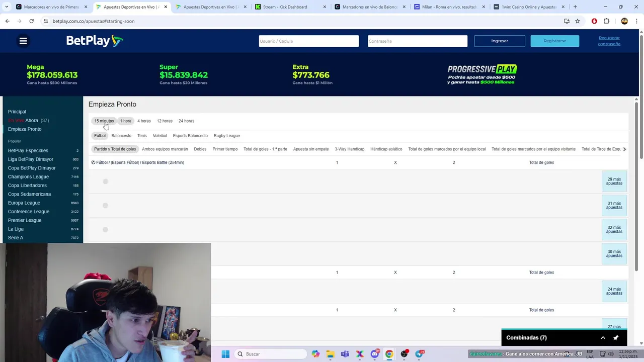The image size is (644, 362).
Task: Switch to the Milan - Roma en vivo tab
Action: [449, 7]
